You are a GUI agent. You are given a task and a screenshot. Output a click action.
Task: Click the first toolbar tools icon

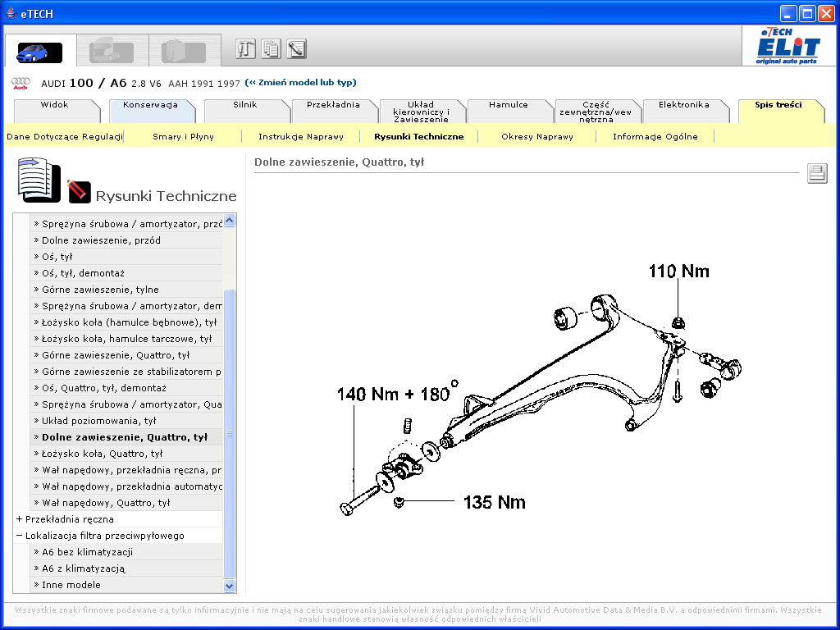(x=245, y=48)
